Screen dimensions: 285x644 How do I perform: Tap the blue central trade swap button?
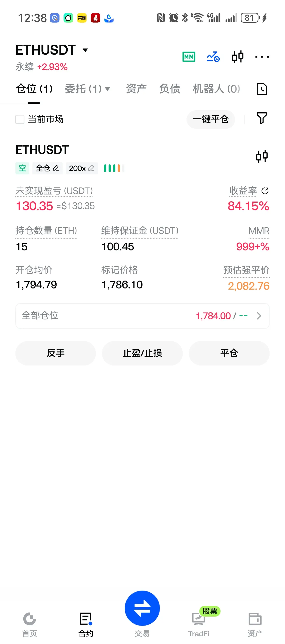click(x=142, y=608)
